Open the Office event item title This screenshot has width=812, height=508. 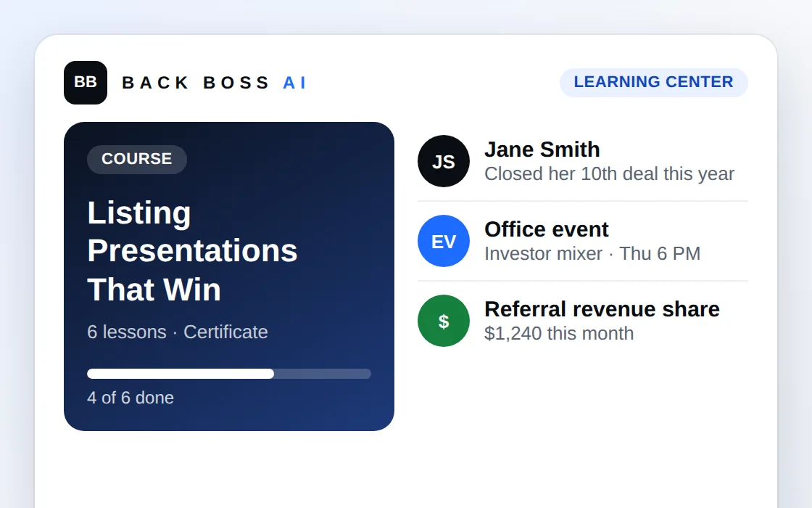pyautogui.click(x=547, y=229)
